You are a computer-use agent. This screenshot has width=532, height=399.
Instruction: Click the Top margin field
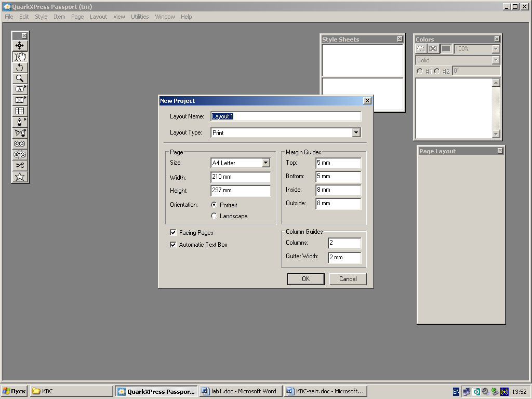tap(338, 163)
